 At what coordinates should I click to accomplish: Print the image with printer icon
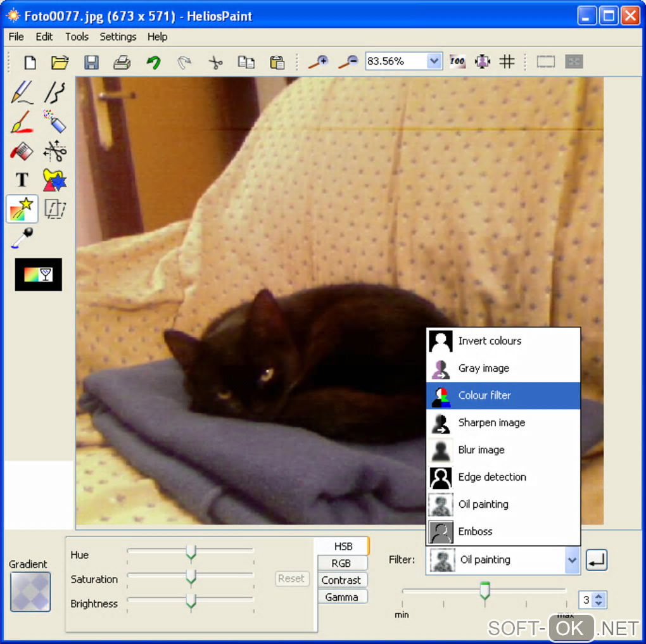click(122, 62)
